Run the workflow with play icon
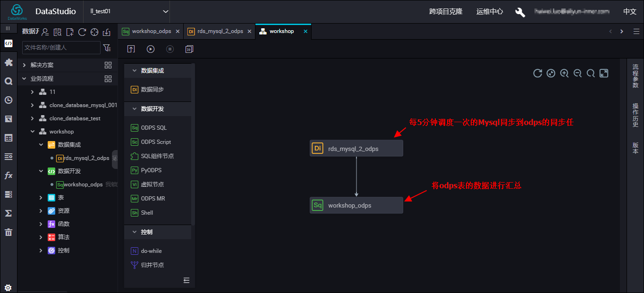 pos(151,49)
